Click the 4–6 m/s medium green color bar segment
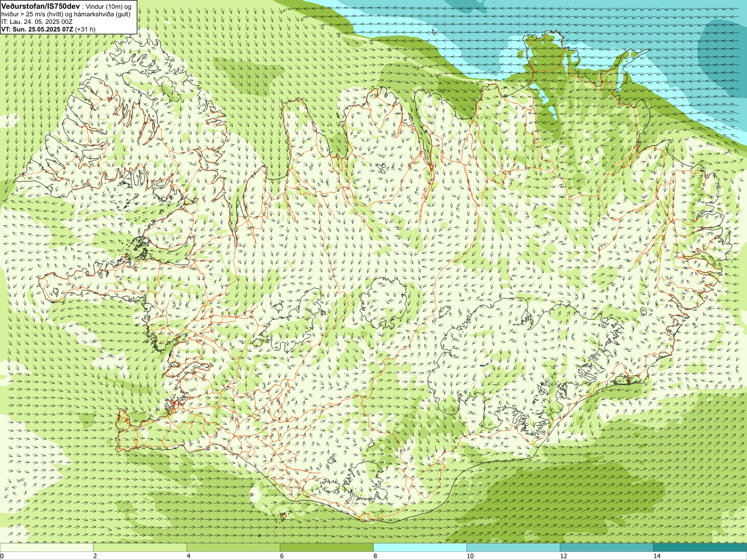This screenshot has width=747, height=560. pos(233,548)
